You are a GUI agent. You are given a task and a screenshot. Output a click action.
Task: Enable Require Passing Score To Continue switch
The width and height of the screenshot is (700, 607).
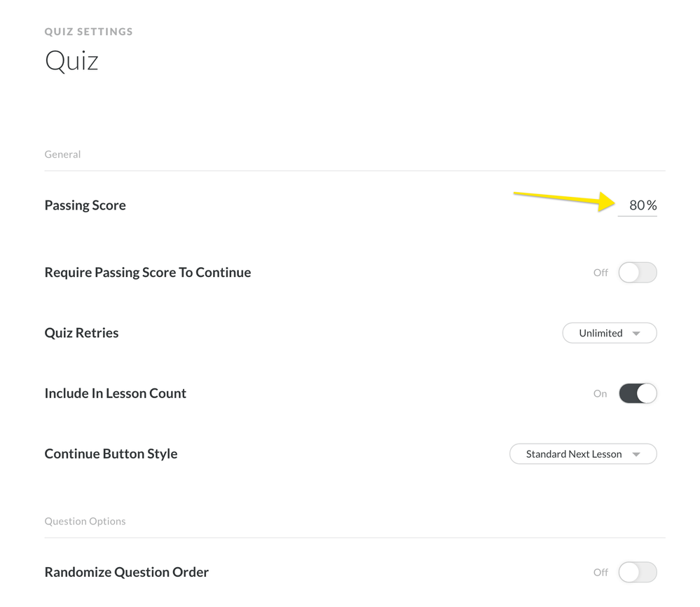tap(638, 273)
